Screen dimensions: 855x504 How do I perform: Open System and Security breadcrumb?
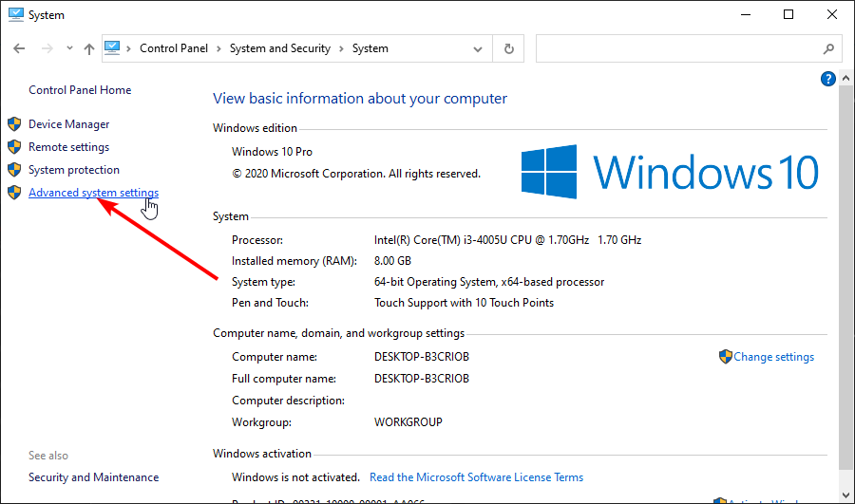[x=279, y=48]
